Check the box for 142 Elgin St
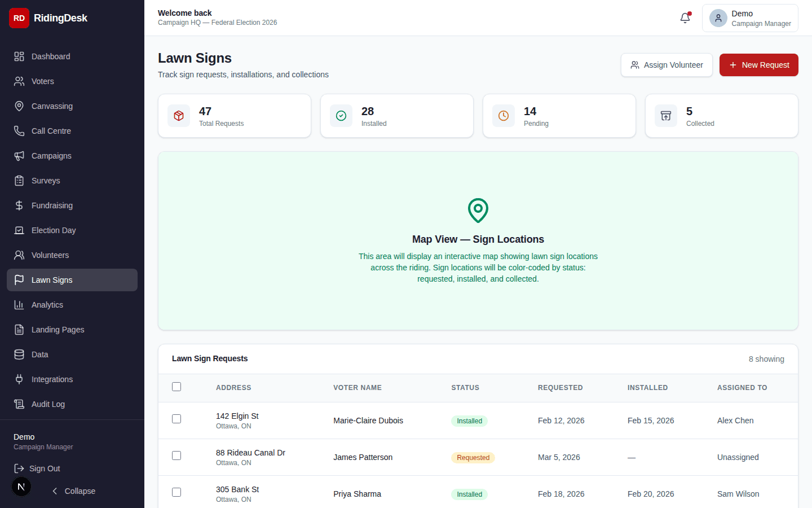This screenshot has height=508, width=812. coord(176,419)
